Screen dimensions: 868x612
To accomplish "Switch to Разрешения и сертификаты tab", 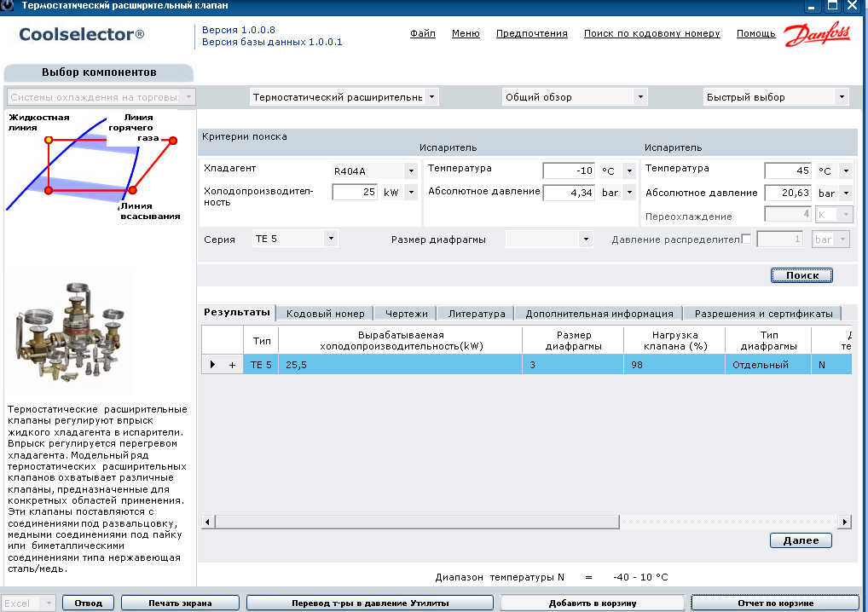I will tap(763, 314).
